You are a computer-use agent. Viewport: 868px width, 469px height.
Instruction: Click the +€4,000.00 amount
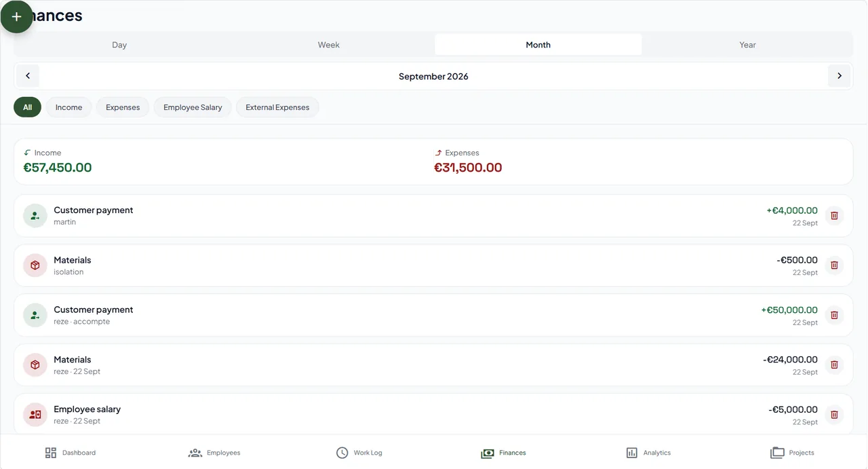pyautogui.click(x=792, y=210)
